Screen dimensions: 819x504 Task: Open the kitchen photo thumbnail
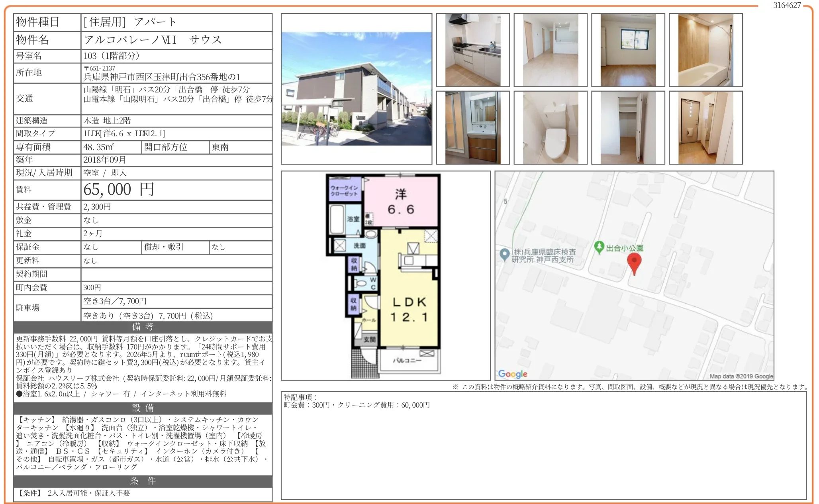tap(472, 50)
